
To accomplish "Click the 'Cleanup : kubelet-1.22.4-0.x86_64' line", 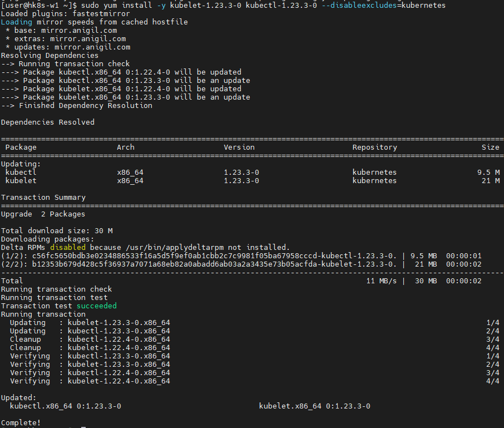I will [90, 348].
